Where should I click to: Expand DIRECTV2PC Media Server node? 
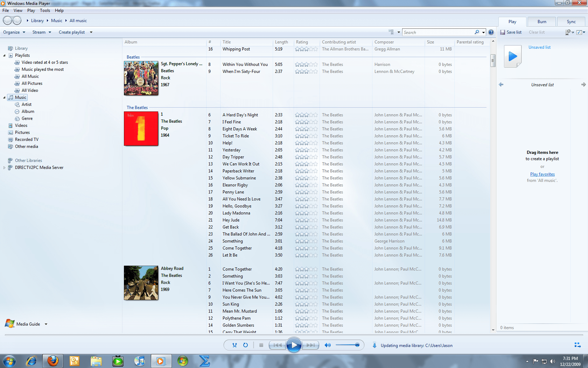click(4, 168)
